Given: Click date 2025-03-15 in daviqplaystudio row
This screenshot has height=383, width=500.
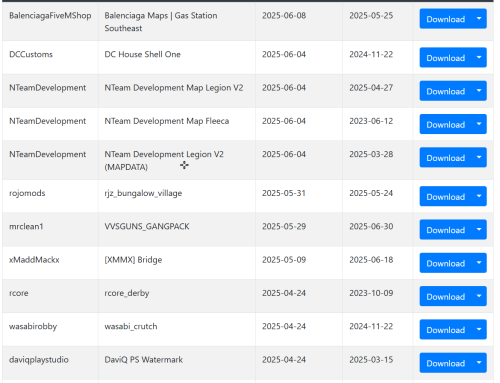Looking at the screenshot, I should (x=371, y=360).
